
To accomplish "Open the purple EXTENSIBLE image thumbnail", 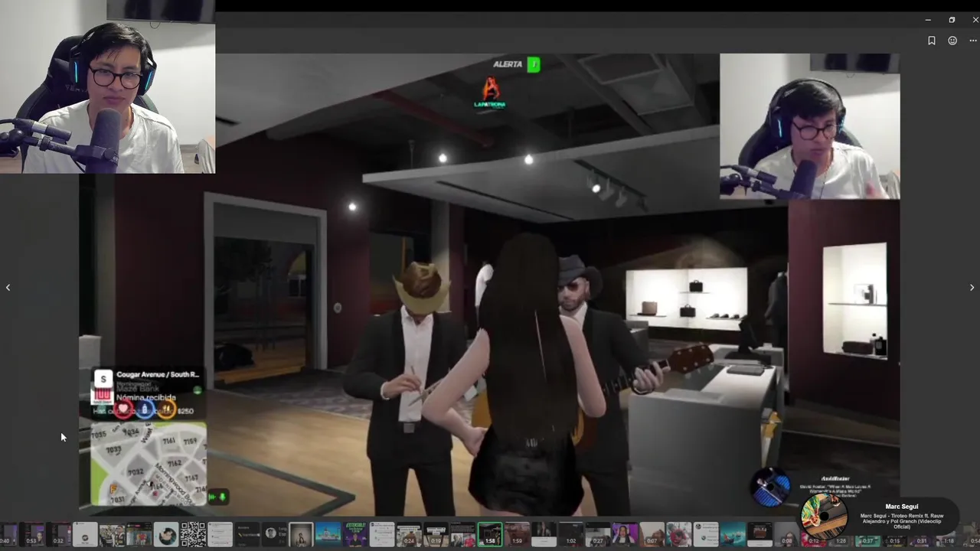I will tap(355, 534).
